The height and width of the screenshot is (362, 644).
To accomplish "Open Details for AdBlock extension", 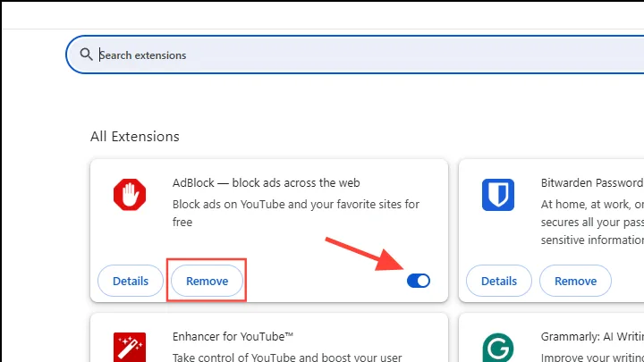I will click(x=131, y=281).
